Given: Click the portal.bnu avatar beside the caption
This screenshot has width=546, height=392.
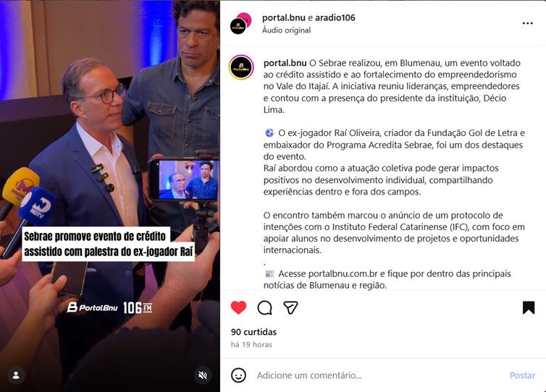Looking at the screenshot, I should [241, 67].
